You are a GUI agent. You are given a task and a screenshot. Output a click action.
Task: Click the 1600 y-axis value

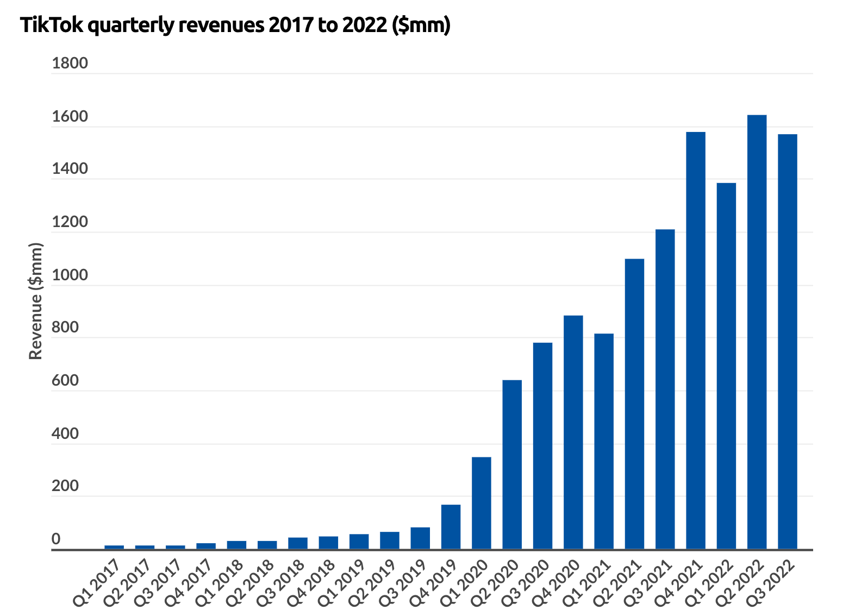(70, 117)
